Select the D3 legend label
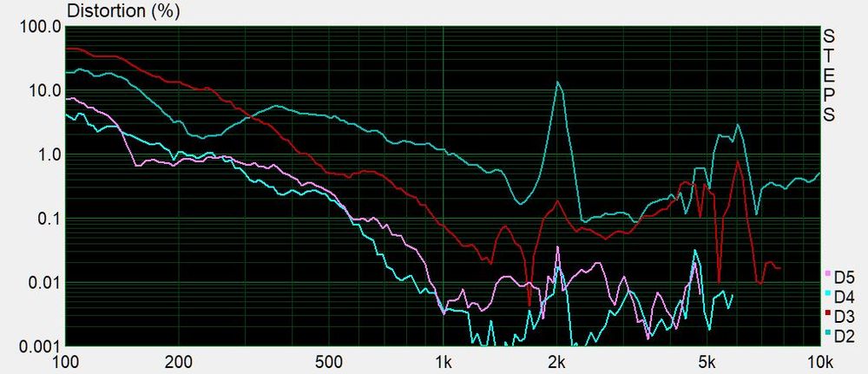868x374 pixels. (x=844, y=316)
